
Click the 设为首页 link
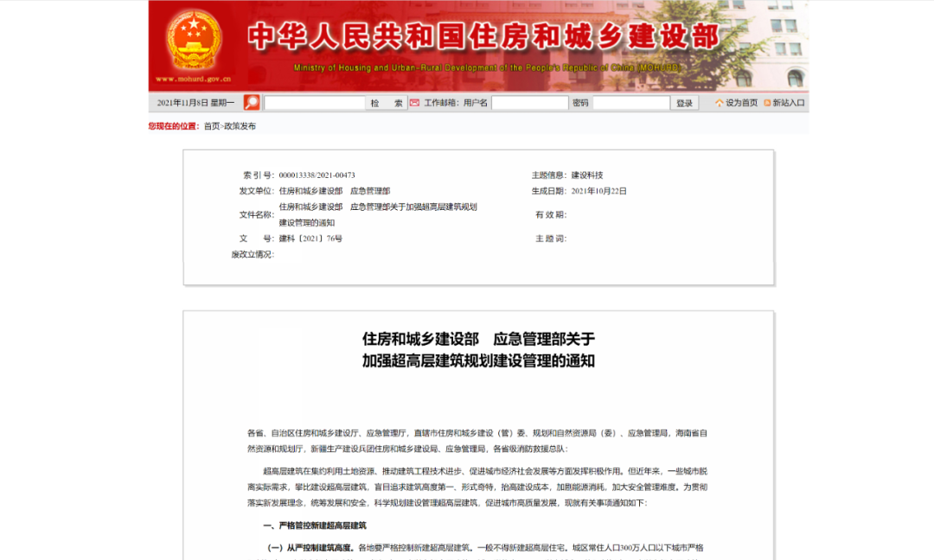[742, 103]
